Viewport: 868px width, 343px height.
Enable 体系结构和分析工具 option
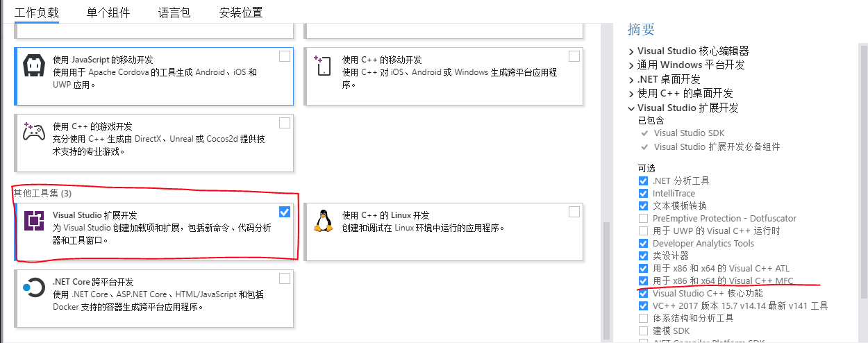tap(643, 319)
